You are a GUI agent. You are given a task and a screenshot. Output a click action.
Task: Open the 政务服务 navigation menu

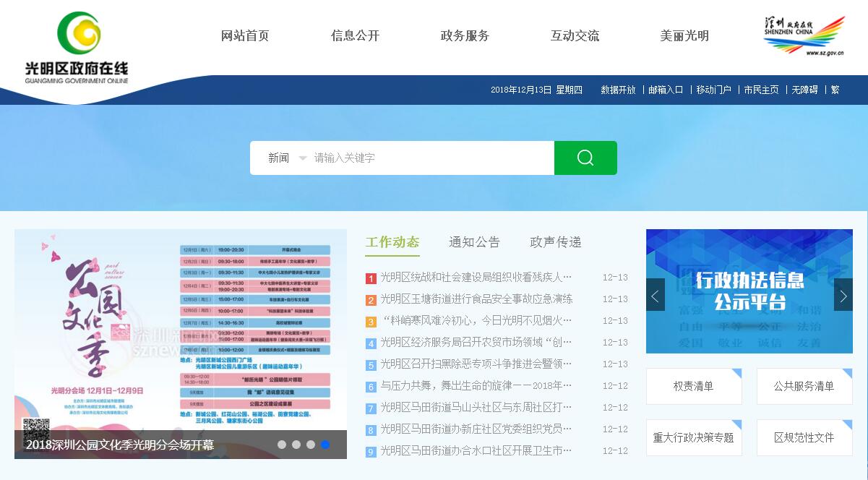(465, 35)
